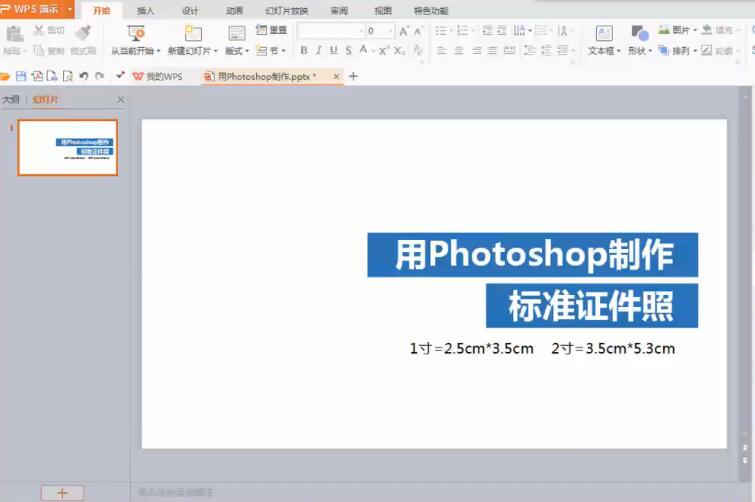
Task: Open the font size dropdown showing 0
Action: pos(391,31)
